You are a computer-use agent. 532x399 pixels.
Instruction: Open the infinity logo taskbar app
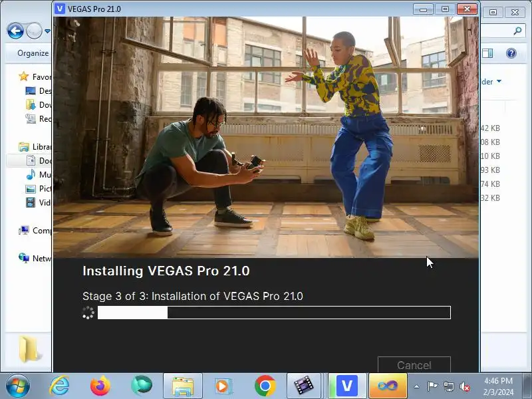388,386
